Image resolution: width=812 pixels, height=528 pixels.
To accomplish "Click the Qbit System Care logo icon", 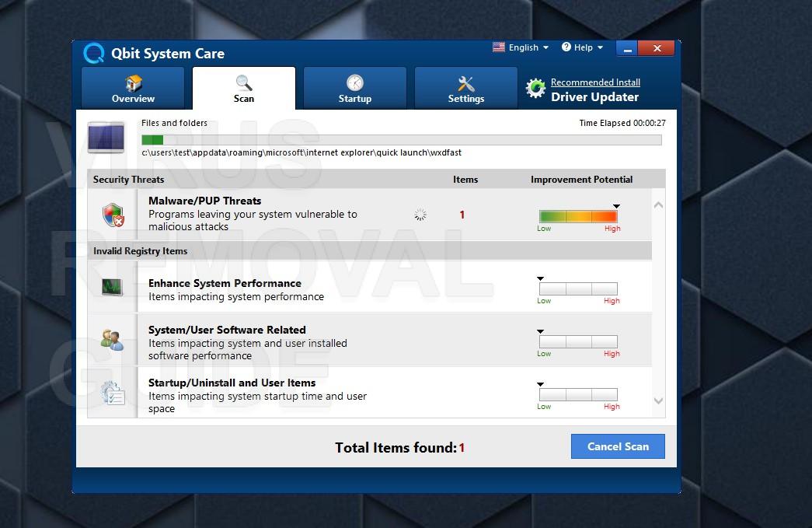I will pos(94,53).
